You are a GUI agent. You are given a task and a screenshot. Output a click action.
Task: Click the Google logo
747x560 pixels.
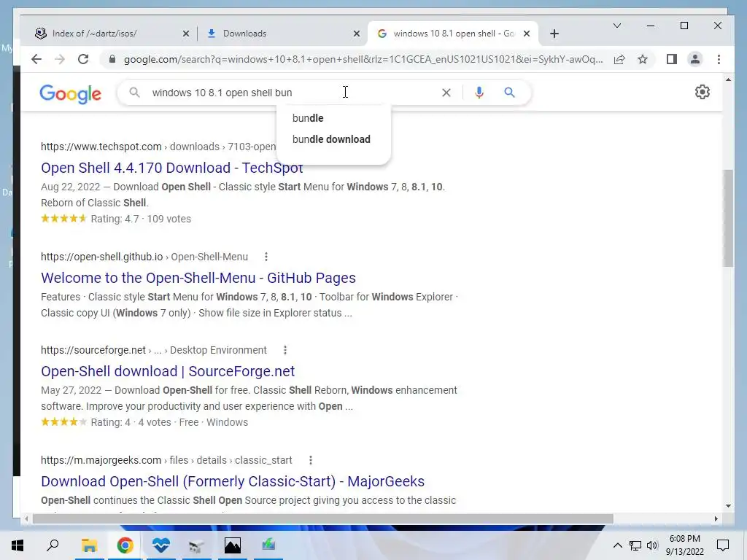click(70, 94)
